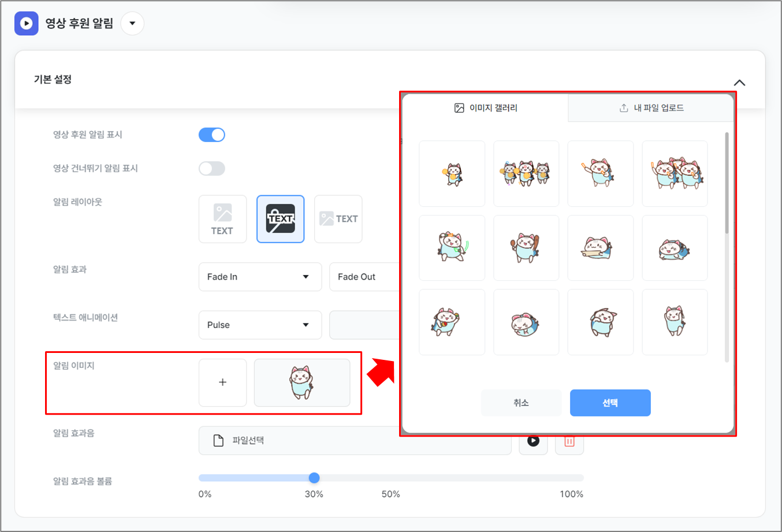Open the Fade In effect dropdown
The width and height of the screenshot is (782, 532).
click(x=260, y=277)
